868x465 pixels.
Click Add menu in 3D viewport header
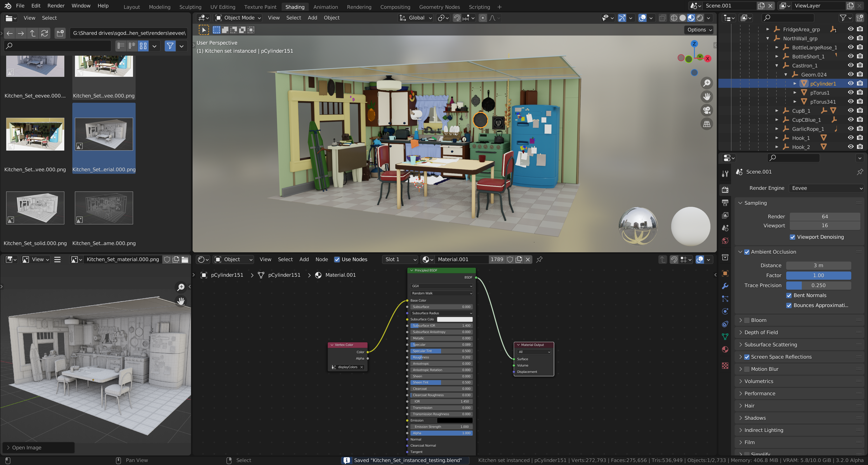coord(312,18)
